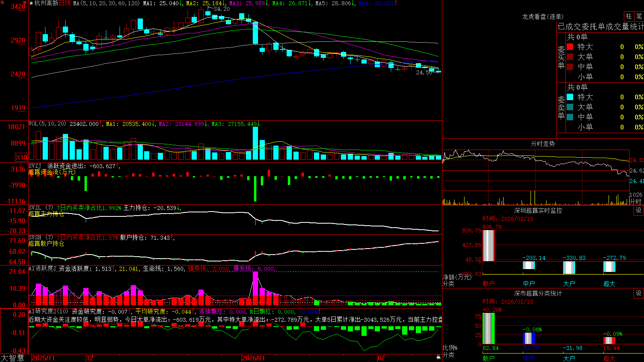Click the 大智慧 logo

(x=12, y=358)
